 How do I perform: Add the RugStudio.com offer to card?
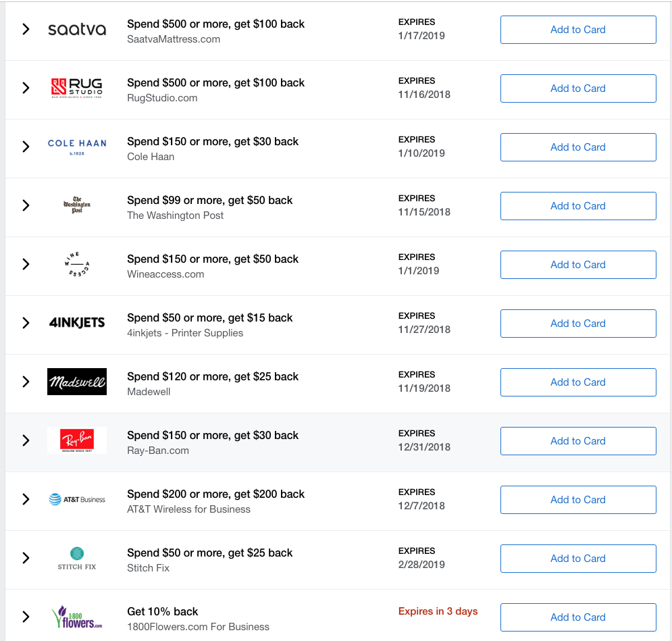(x=578, y=88)
